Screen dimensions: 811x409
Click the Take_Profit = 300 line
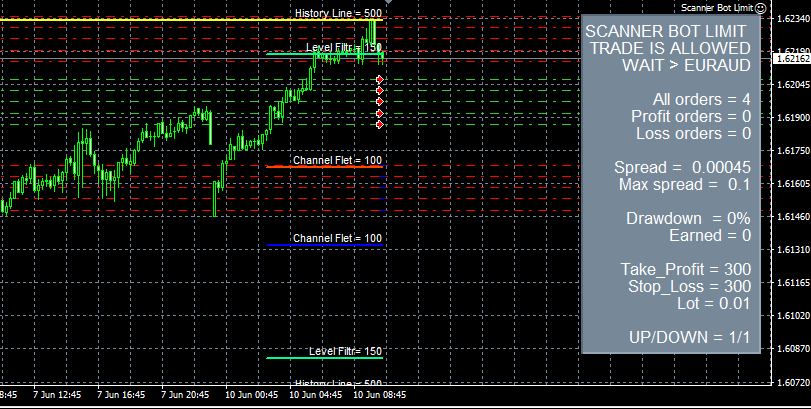click(685, 269)
